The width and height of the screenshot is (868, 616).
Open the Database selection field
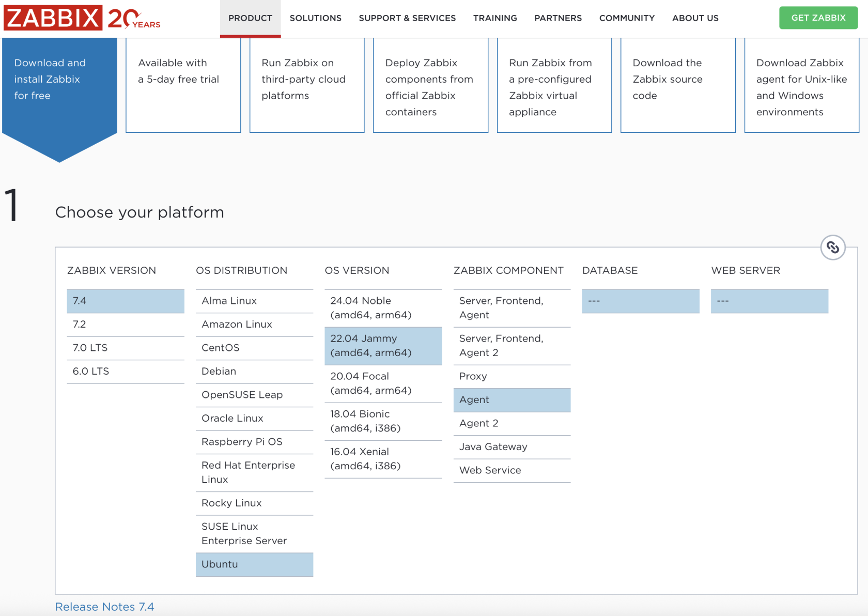point(640,301)
